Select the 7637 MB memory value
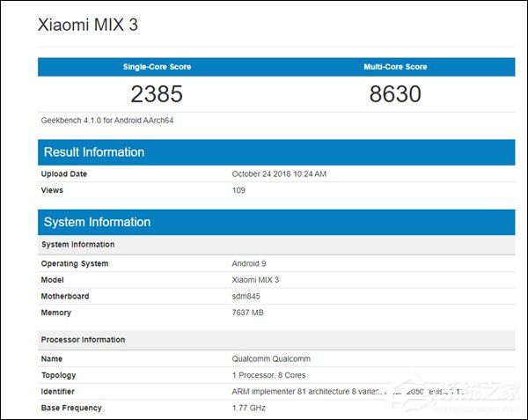528x420 pixels. click(x=247, y=313)
